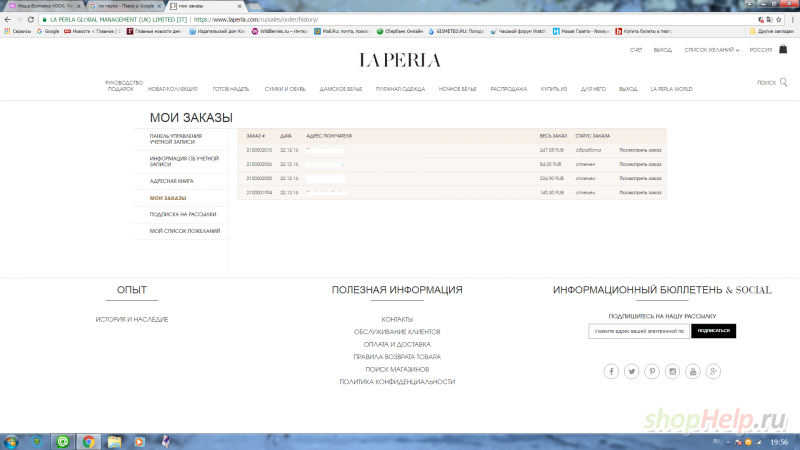The width and height of the screenshot is (800, 450).
Task: Open Ночное белье menu
Action: click(458, 89)
